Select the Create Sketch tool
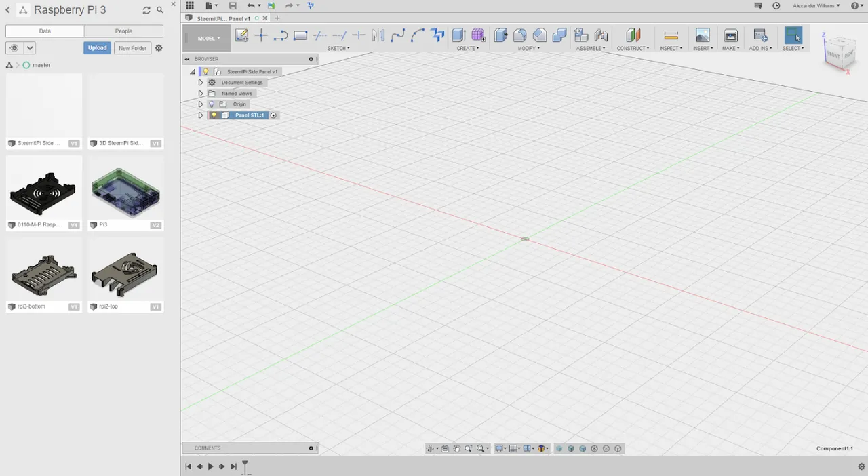This screenshot has width=868, height=476. click(241, 35)
